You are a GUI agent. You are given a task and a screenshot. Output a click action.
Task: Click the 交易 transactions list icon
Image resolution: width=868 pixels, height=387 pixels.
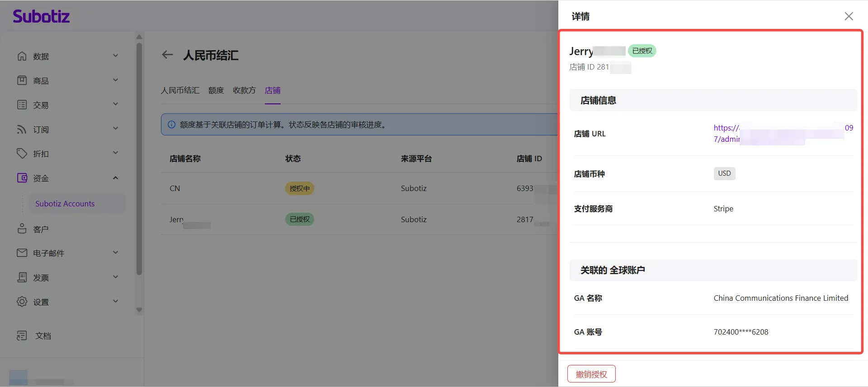coord(22,105)
